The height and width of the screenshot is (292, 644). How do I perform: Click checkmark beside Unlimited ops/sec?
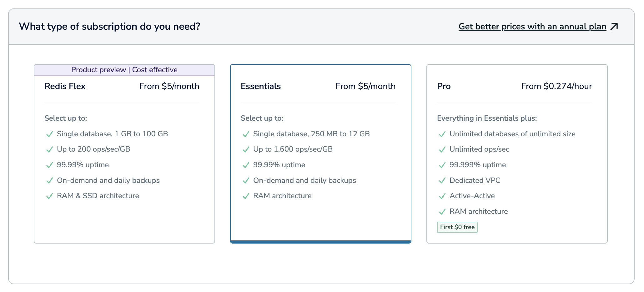point(442,149)
